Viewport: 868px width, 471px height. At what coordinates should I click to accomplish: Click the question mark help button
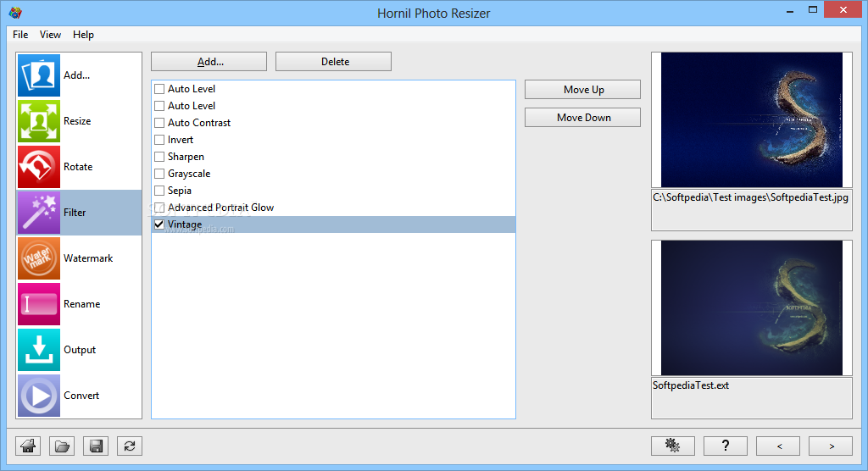click(726, 446)
